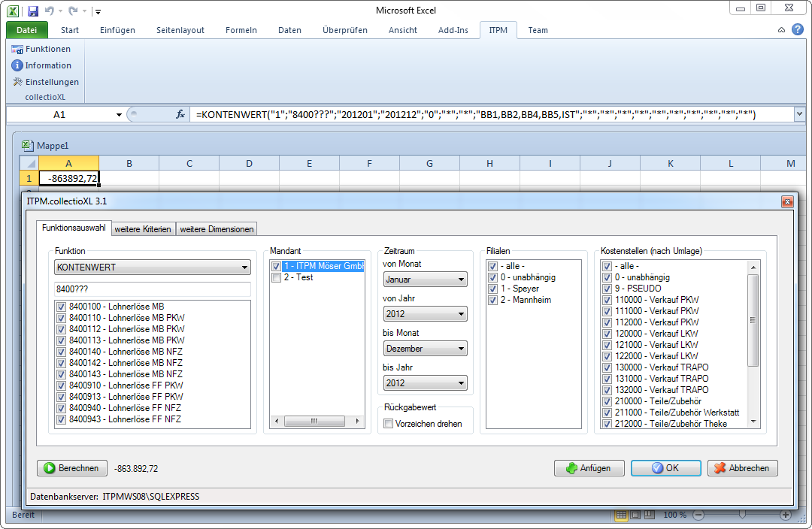The height and width of the screenshot is (529, 812).
Task: Open the weitere Dimensionen tab
Action: pos(217,229)
